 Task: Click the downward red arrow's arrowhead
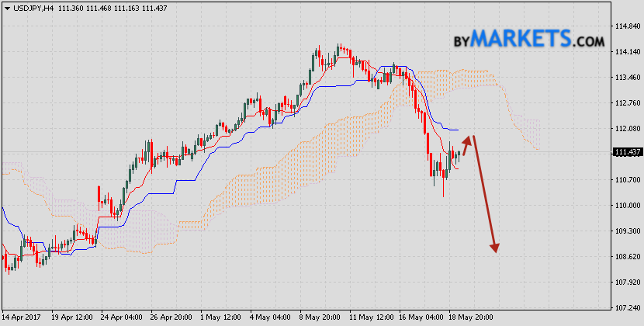(494, 248)
